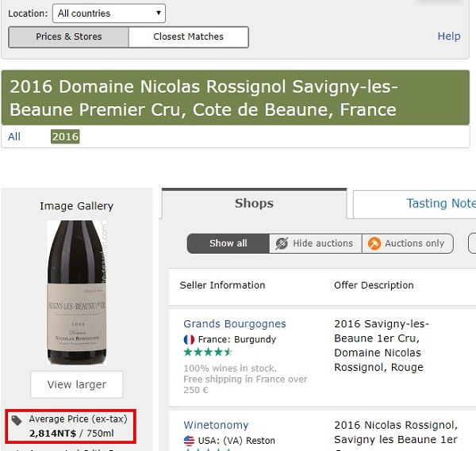Select the All vintages link
Image resolution: width=476 pixels, height=451 pixels.
(14, 136)
